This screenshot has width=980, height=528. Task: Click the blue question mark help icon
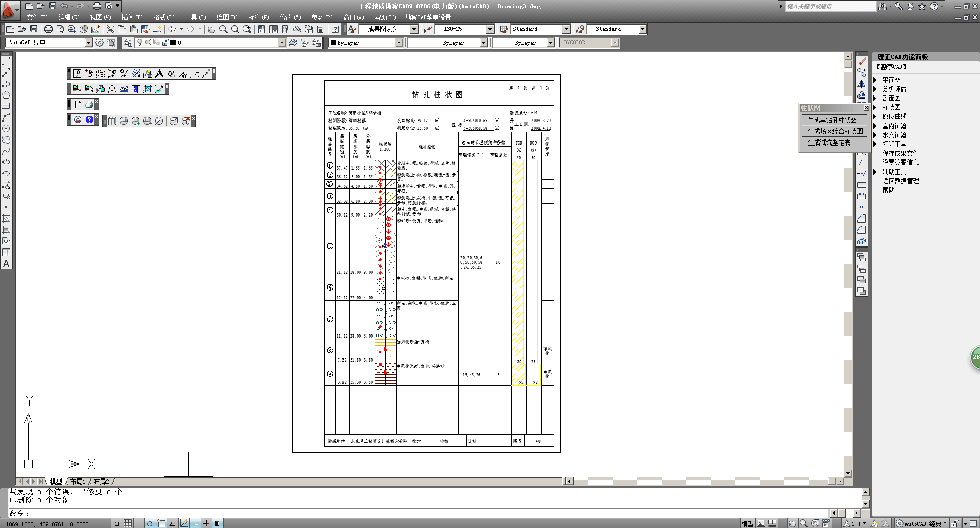(89, 119)
